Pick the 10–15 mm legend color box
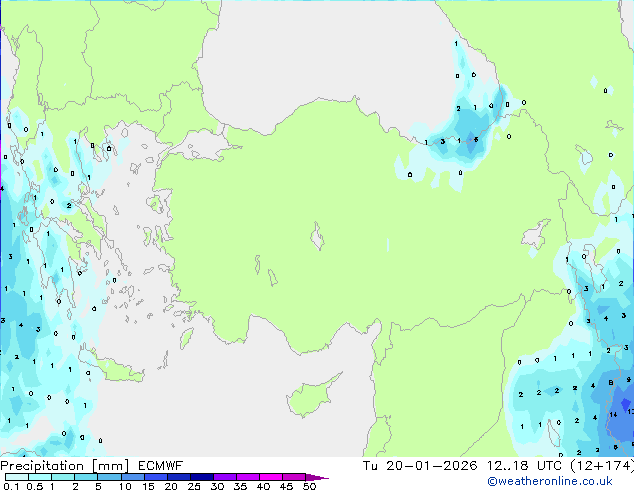634x490 pixels. [x=132, y=477]
